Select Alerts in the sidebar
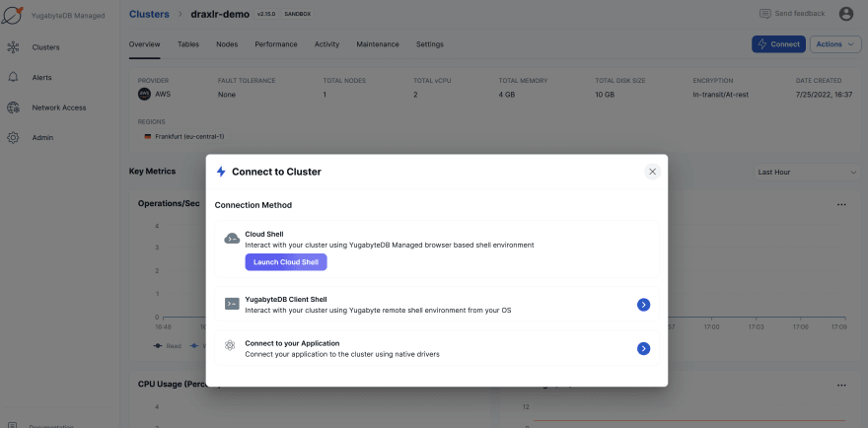 click(41, 78)
